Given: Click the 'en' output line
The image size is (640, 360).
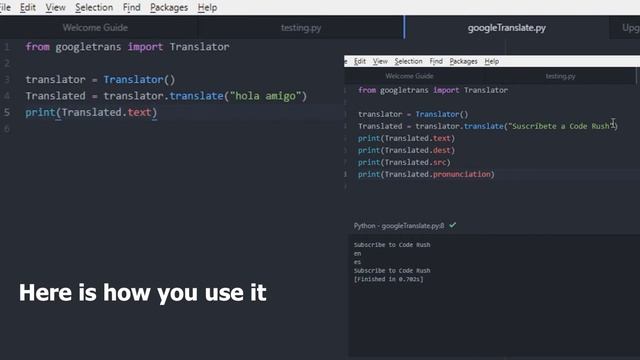Looking at the screenshot, I should 357,253.
